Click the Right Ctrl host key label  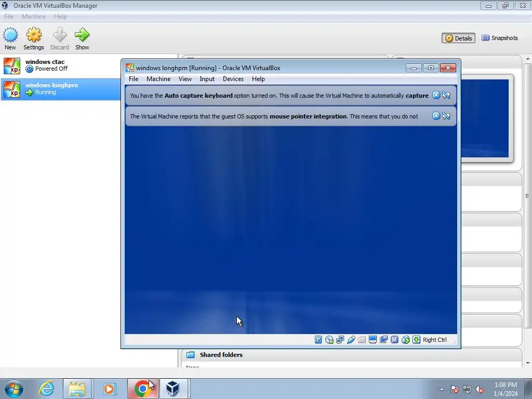(x=435, y=340)
